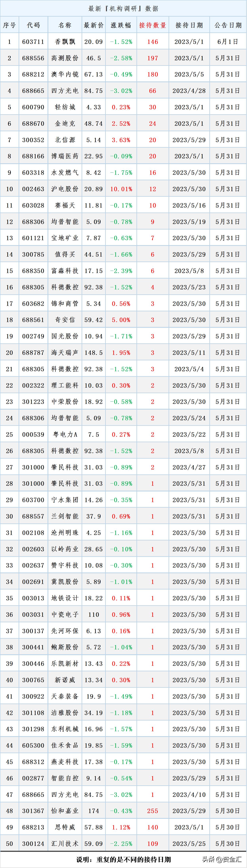This screenshot has height=868, width=247.
Task: Click latest price 148.5
Action: [x=93, y=353]
